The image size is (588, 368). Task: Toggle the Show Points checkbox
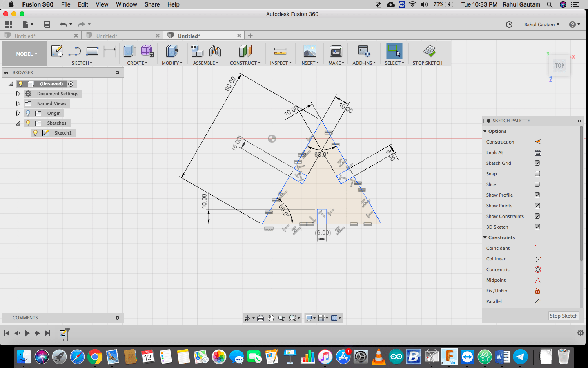coord(537,206)
